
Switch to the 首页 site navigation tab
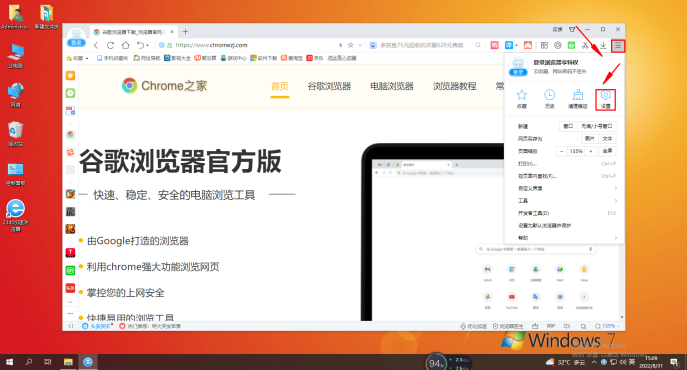coord(280,86)
